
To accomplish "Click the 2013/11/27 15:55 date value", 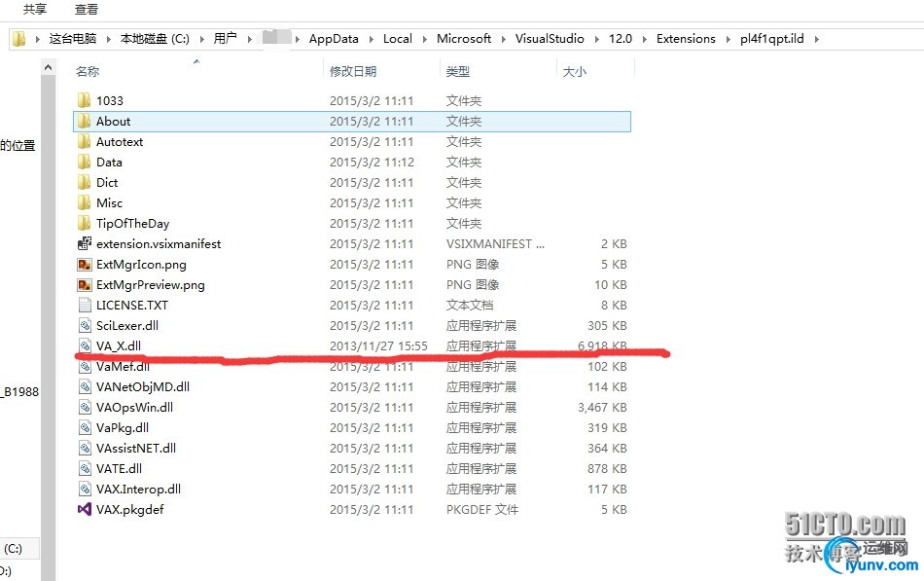I will click(x=378, y=345).
